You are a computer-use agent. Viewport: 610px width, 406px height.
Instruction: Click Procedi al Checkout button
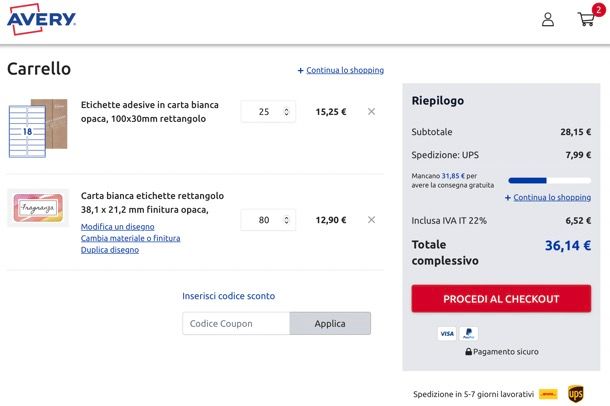[501, 299]
